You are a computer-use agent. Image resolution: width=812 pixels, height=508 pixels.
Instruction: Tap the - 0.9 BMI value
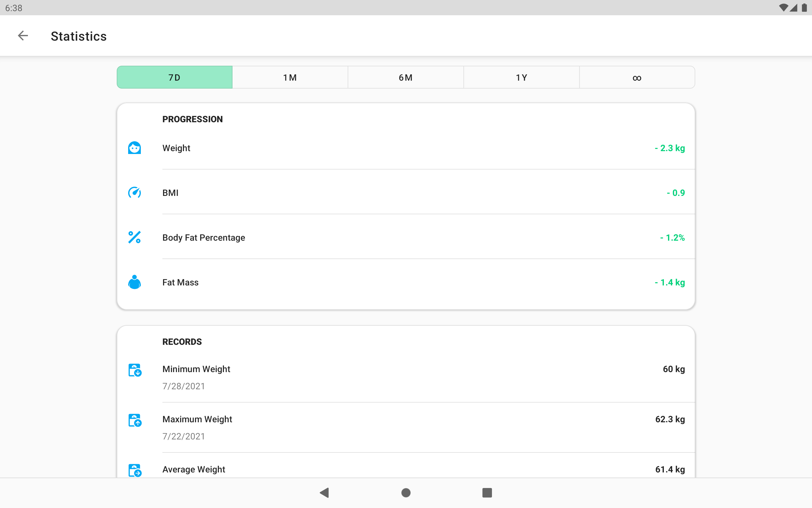[x=676, y=192]
